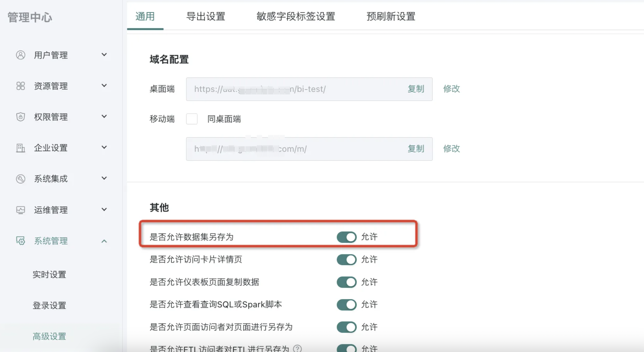644x352 pixels.
Task: Click the 权限管理 shield icon
Action: (x=21, y=117)
